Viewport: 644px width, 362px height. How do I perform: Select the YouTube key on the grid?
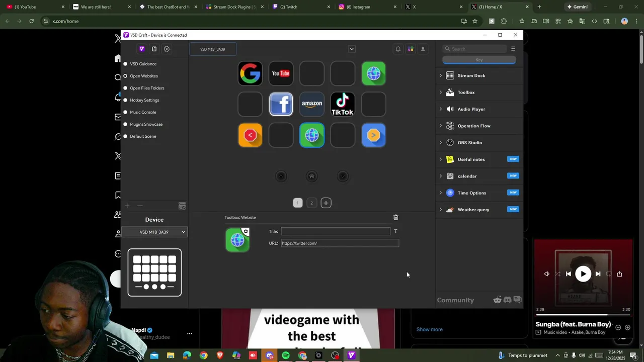point(281,73)
